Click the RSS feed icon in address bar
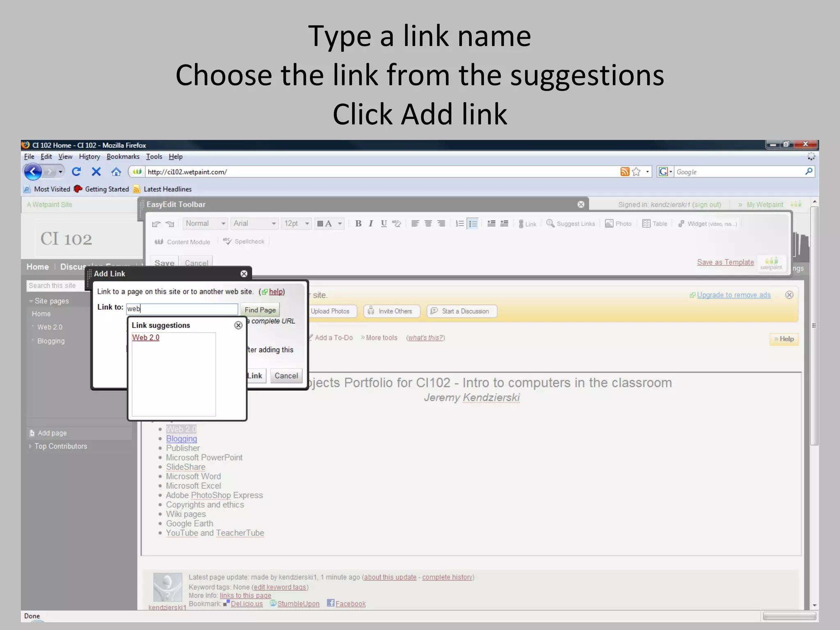840x630 pixels. tap(625, 171)
